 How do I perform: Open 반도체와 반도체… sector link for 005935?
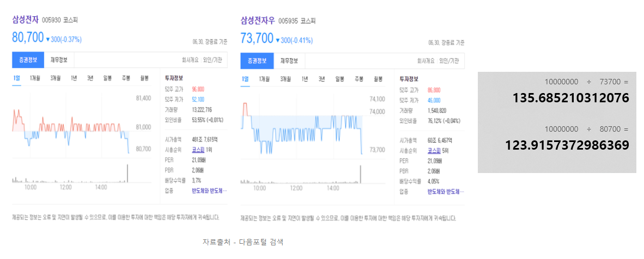(x=446, y=192)
